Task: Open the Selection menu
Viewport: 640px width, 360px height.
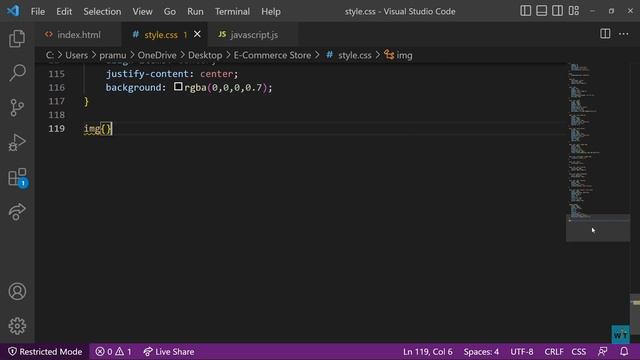Action: (102, 11)
